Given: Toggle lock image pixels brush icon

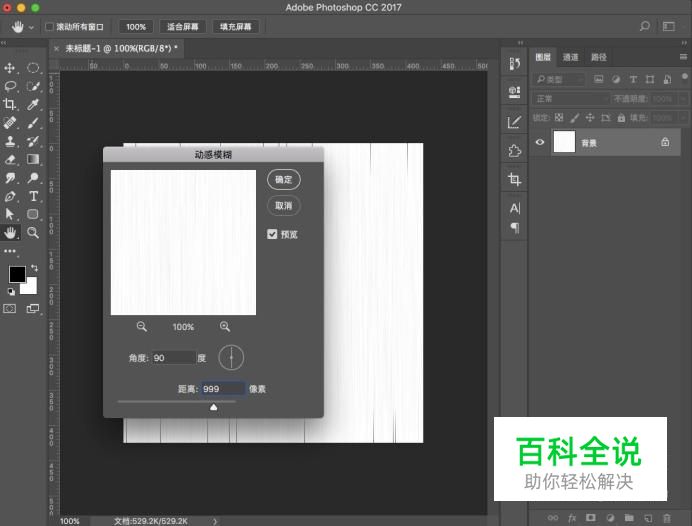Looking at the screenshot, I should click(x=574, y=117).
